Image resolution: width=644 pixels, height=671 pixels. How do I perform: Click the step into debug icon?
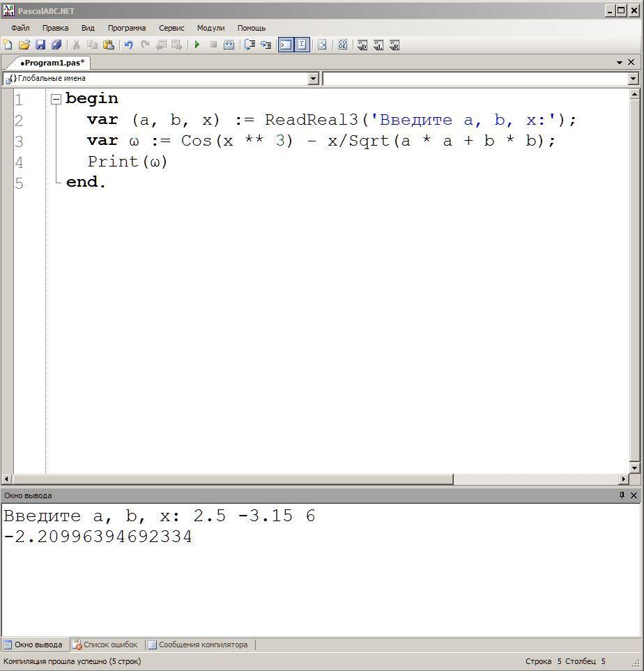tap(266, 45)
